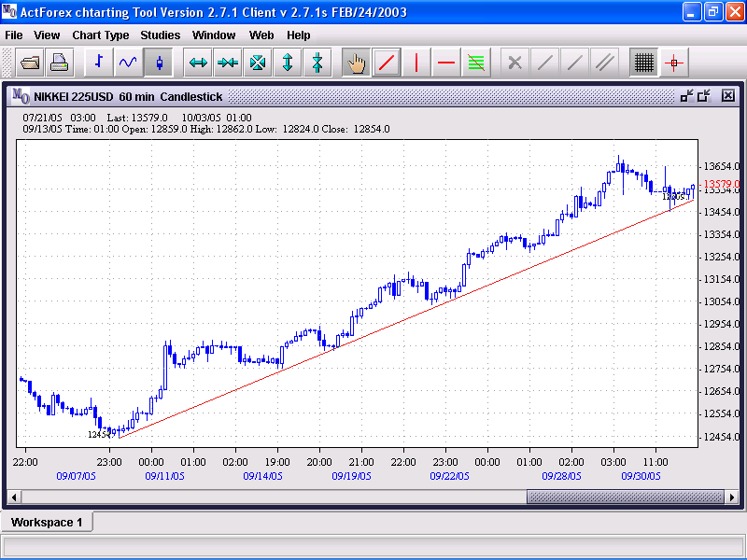Expand chart horizontally with double-arrow icon
Viewport: 747px width, 560px height.
(198, 63)
